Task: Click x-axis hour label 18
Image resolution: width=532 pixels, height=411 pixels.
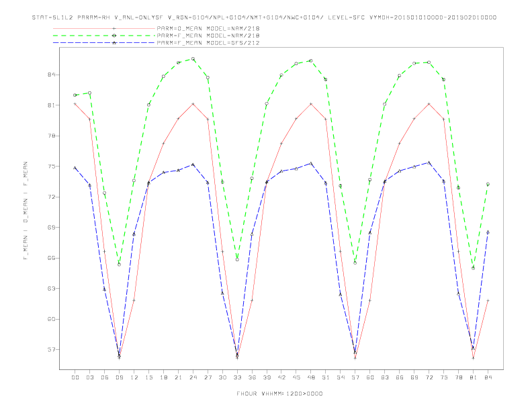Action: [x=163, y=377]
